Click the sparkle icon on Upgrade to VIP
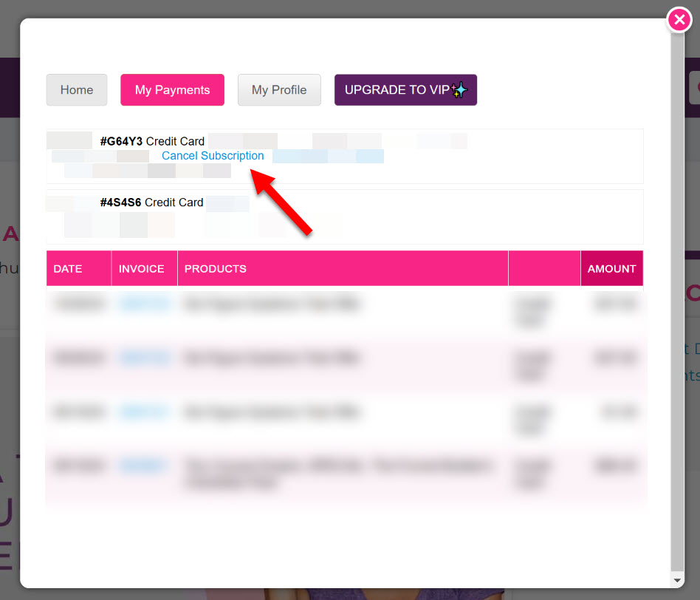The height and width of the screenshot is (600, 700). coord(459,90)
